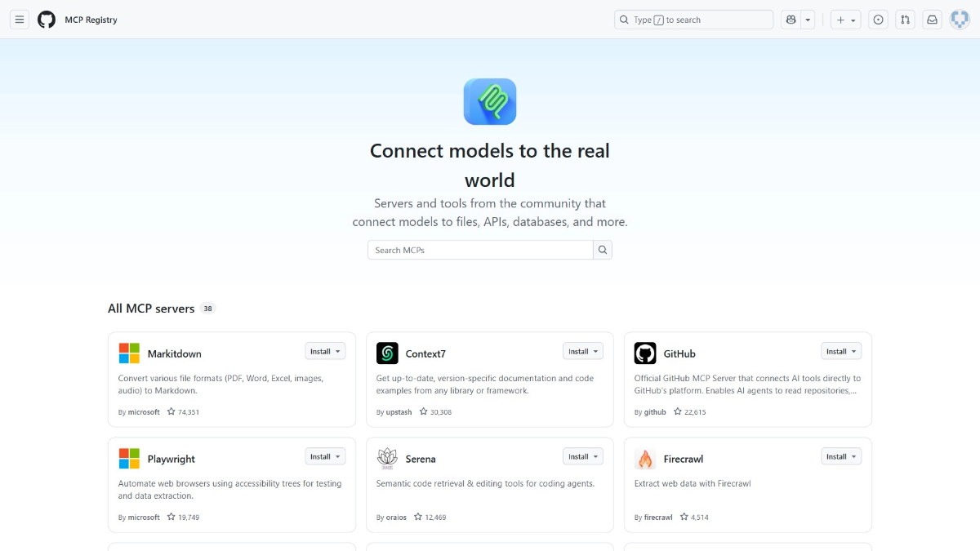Submit search using the magnifier icon

tap(603, 250)
